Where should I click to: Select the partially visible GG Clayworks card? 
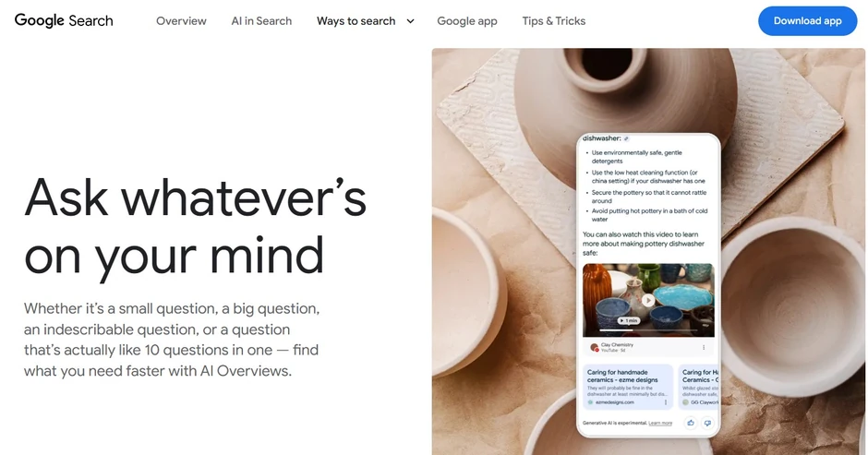[699, 387]
